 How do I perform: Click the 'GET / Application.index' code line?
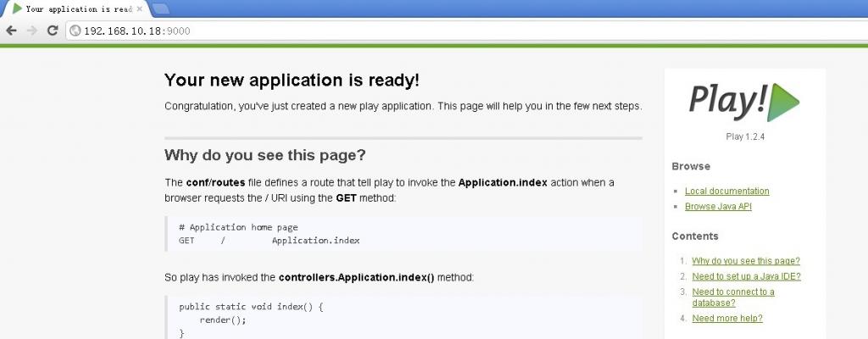(x=269, y=241)
